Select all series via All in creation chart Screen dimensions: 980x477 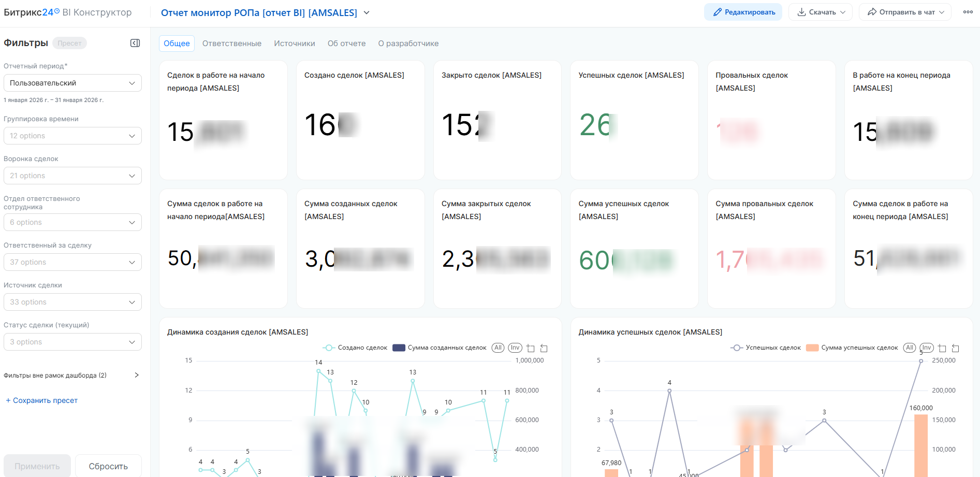(498, 348)
